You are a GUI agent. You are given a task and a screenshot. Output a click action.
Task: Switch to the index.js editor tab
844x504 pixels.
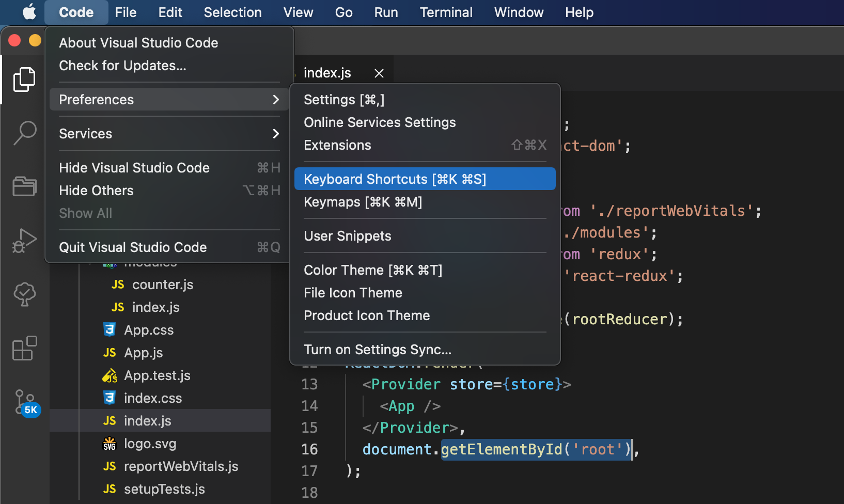pyautogui.click(x=327, y=73)
